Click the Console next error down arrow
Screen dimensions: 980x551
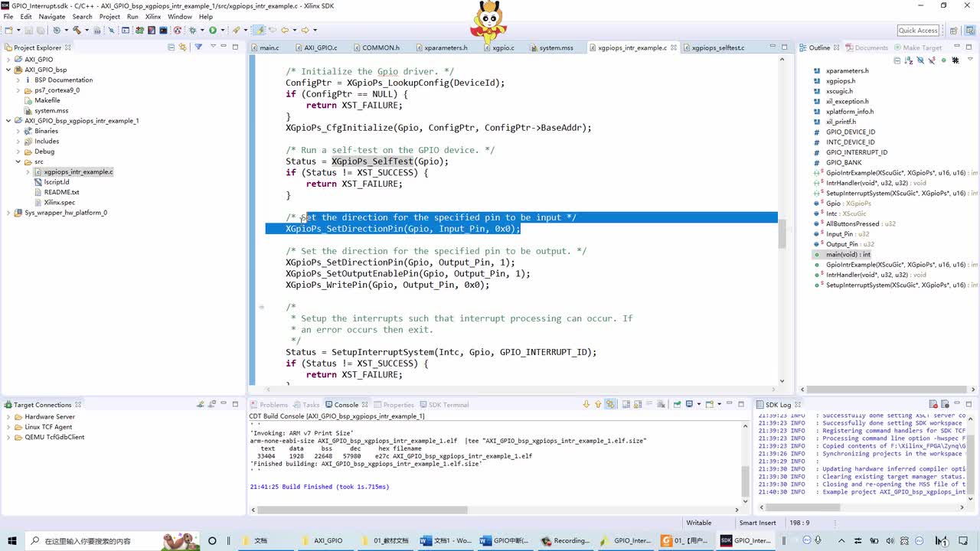tap(586, 404)
